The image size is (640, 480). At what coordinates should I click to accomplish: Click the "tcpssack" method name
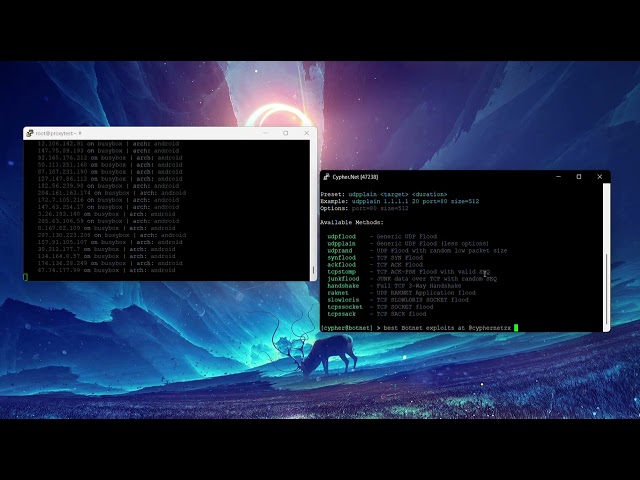341,314
